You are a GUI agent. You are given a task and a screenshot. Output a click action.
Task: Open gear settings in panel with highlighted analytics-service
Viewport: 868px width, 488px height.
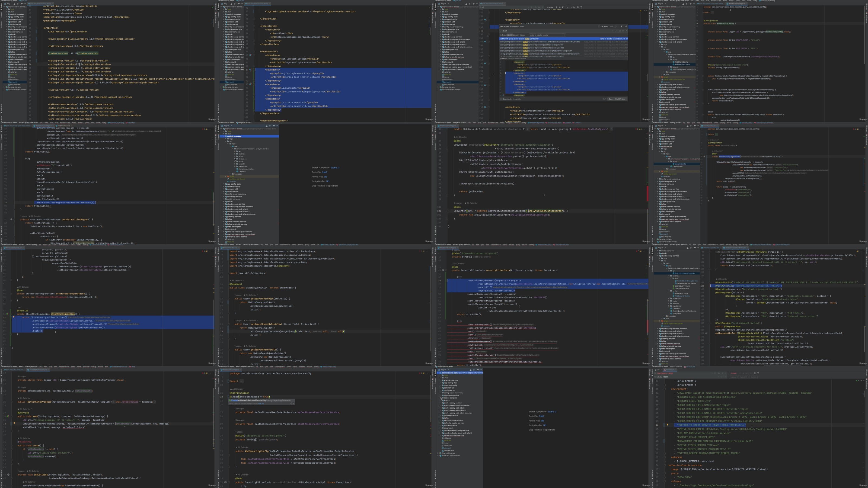(x=274, y=126)
